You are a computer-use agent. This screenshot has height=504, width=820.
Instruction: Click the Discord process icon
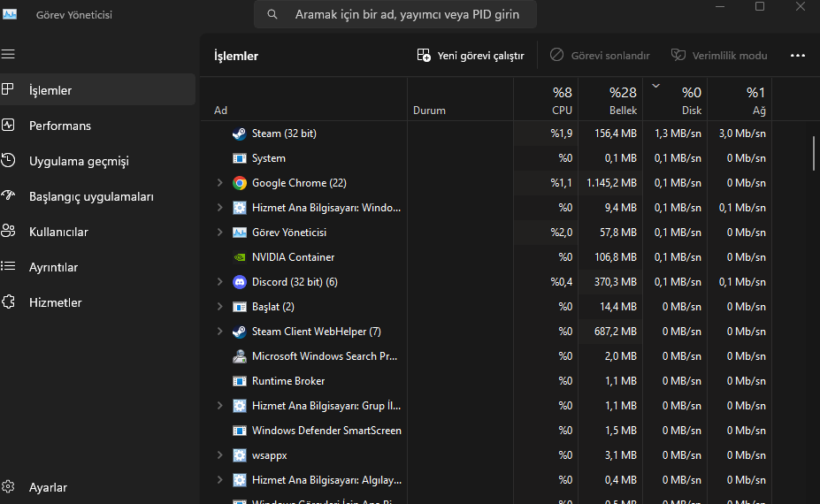pyautogui.click(x=240, y=282)
